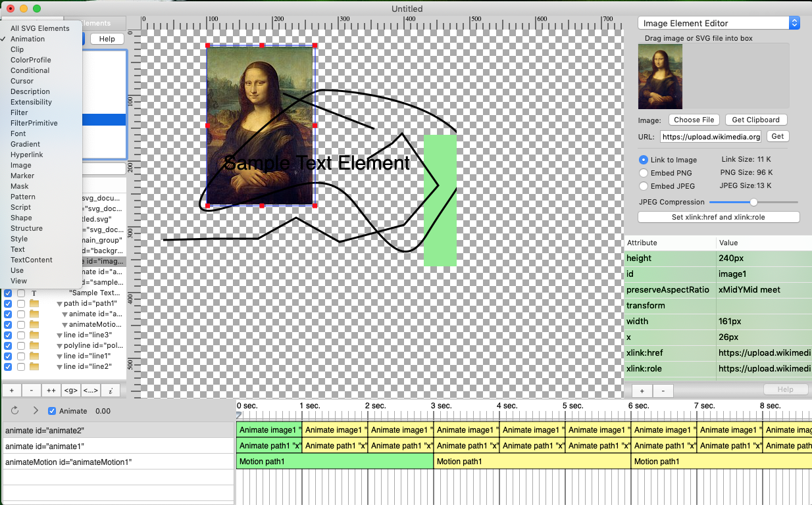Click the first Motion path1 green timeline block
Viewport: 812px width, 505px height.
(x=335, y=462)
